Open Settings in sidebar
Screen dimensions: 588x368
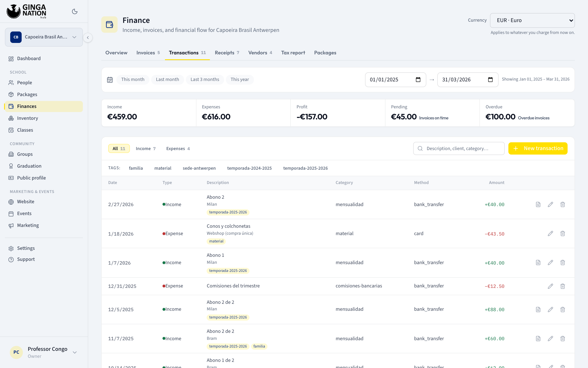point(44,248)
